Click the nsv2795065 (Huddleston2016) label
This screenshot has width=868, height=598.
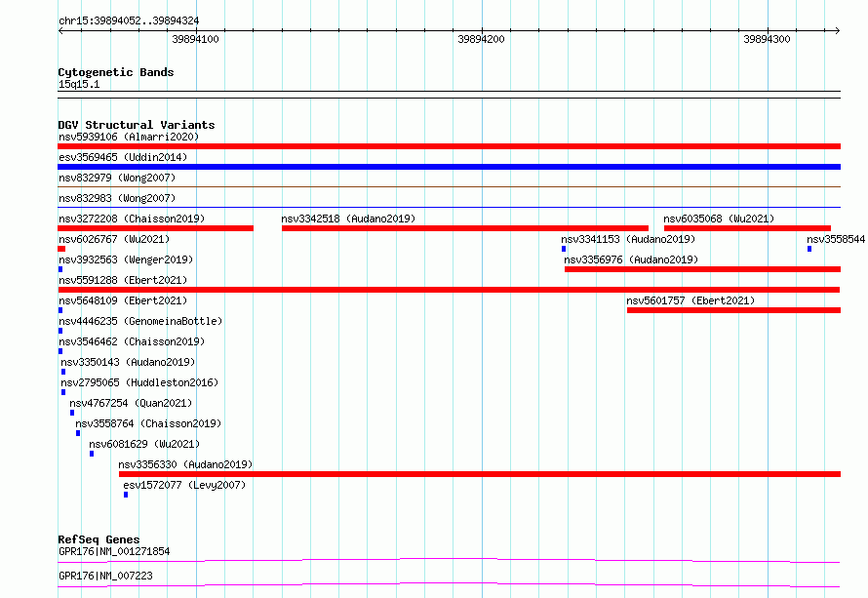139,382
